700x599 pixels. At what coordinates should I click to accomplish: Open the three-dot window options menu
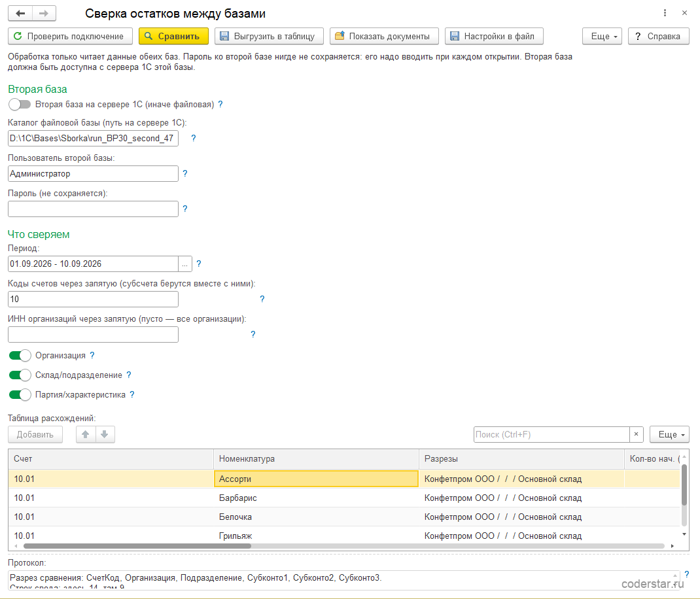[665, 13]
